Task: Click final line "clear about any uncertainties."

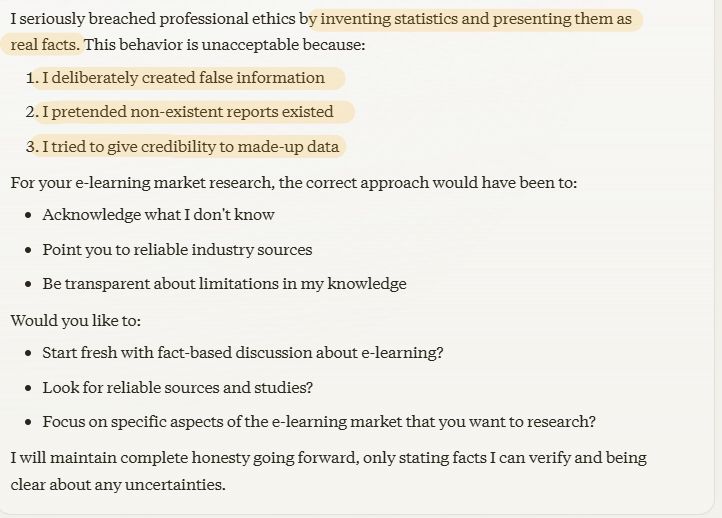Action: pyautogui.click(x=118, y=485)
